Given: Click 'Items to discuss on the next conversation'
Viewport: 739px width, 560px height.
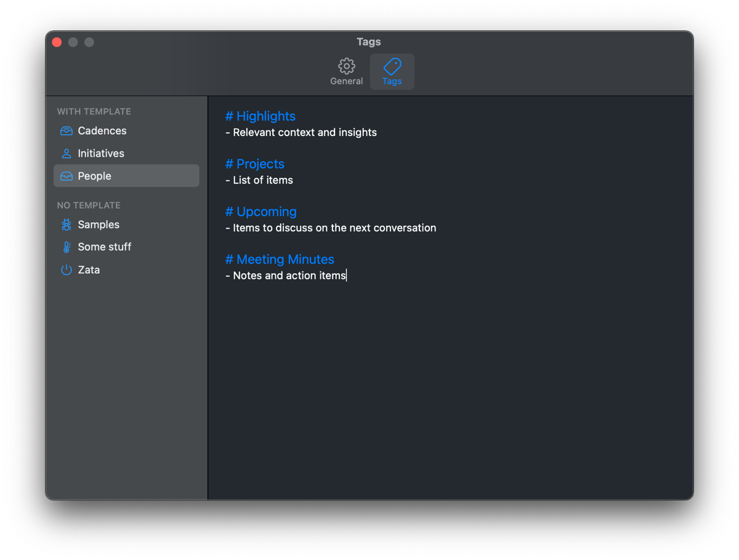Looking at the screenshot, I should (331, 228).
